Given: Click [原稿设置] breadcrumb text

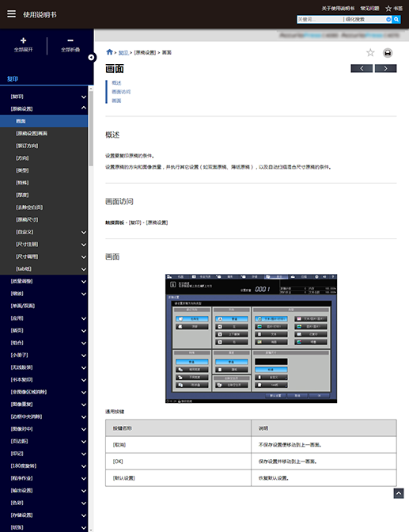Looking at the screenshot, I should (x=145, y=52).
